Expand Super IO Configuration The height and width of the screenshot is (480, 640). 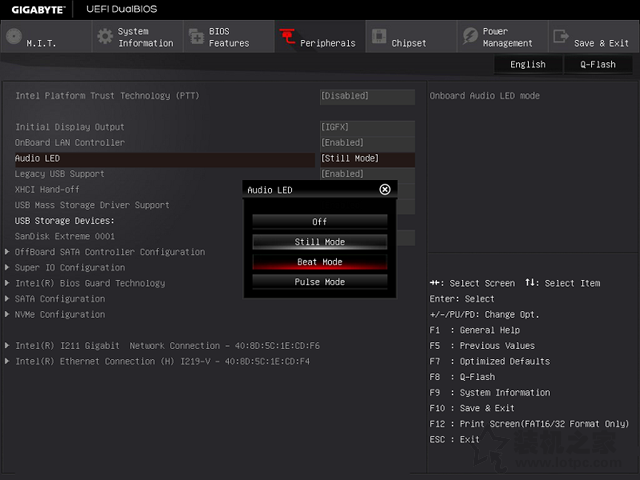(70, 267)
